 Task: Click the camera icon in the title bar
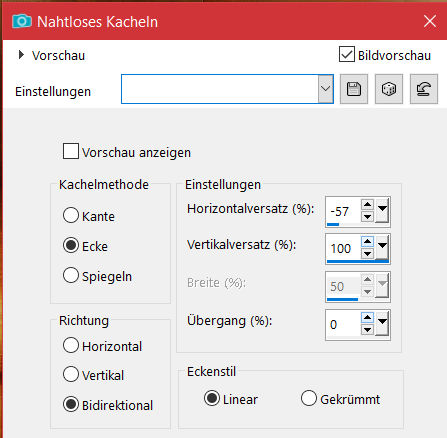pyautogui.click(x=22, y=22)
